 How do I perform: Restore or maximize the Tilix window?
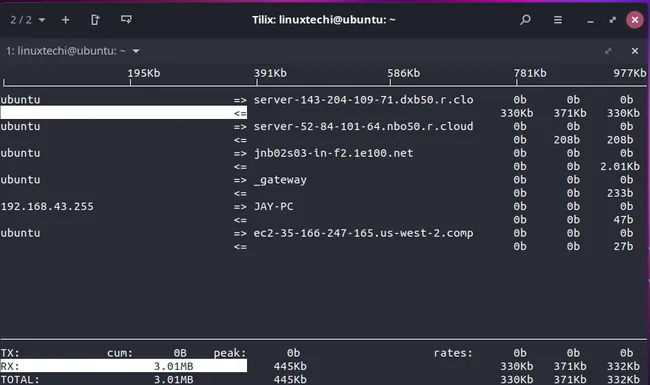pyautogui.click(x=612, y=19)
